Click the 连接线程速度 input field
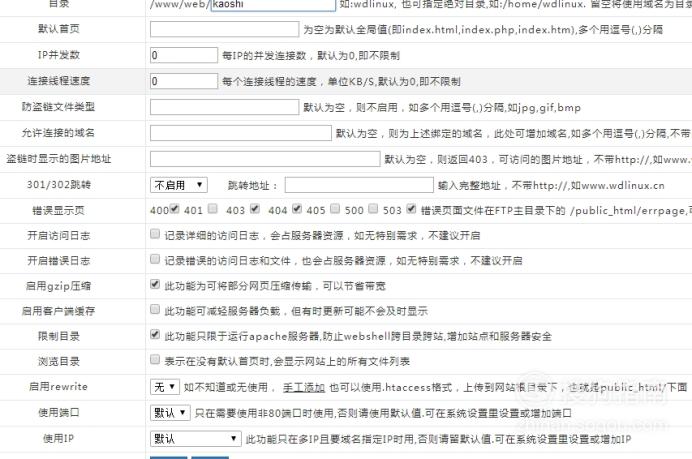692x459 pixels. [x=184, y=81]
